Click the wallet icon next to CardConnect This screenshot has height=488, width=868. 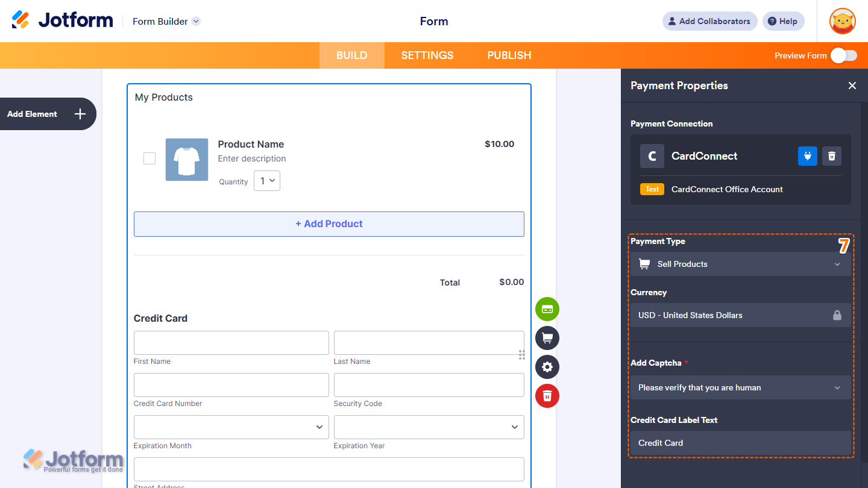(x=807, y=156)
